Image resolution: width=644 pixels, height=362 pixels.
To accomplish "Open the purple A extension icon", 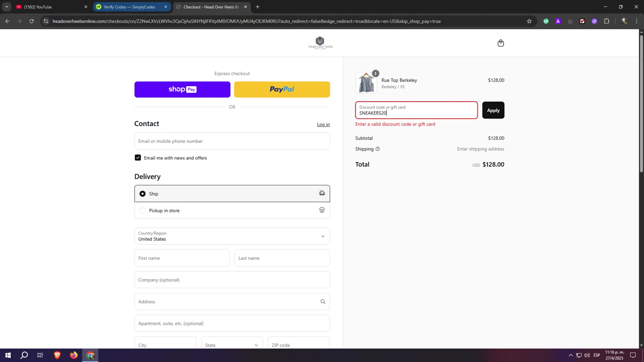I will click(558, 21).
